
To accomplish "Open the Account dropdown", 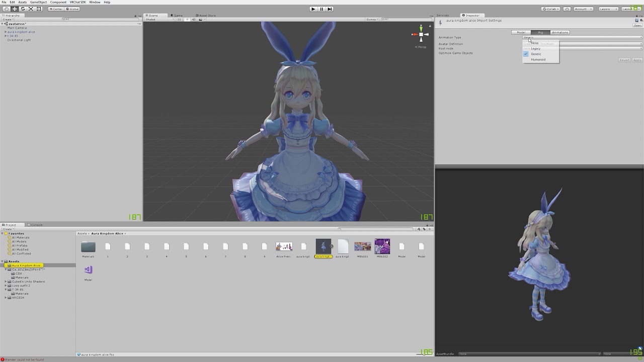I will 583,9.
